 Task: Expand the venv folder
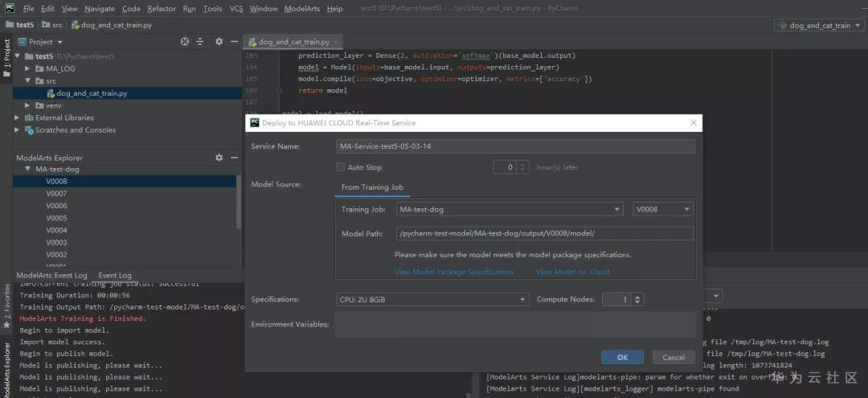27,105
